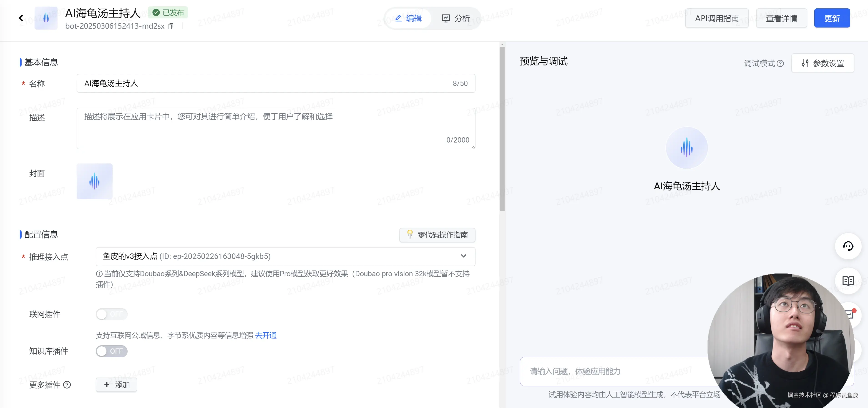The height and width of the screenshot is (408, 868).
Task: Open the 调试模式 help tooltip icon
Action: coord(781,63)
